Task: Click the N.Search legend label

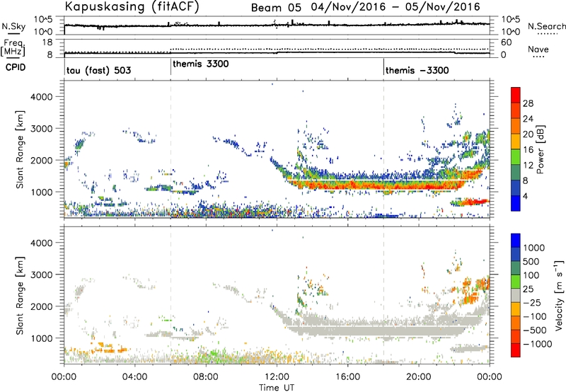Action: pos(546,26)
